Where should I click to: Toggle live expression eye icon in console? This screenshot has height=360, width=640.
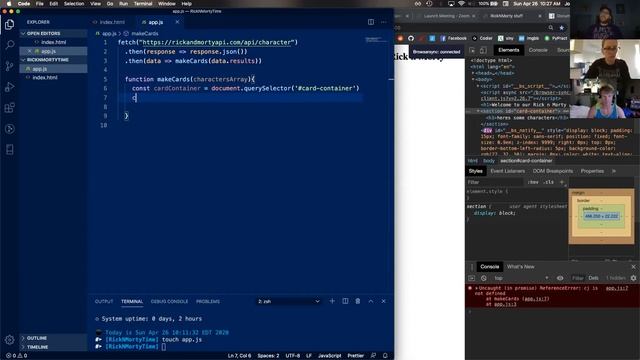tap(560, 278)
